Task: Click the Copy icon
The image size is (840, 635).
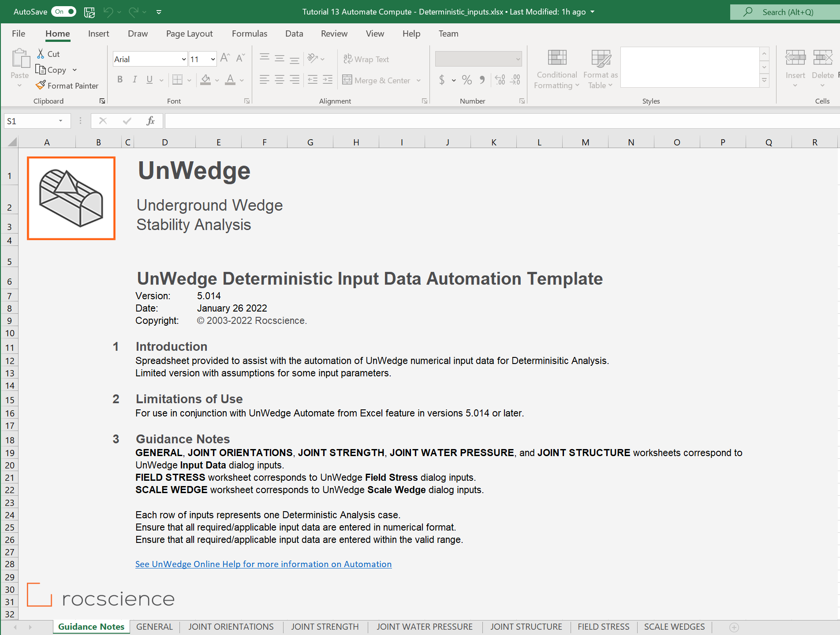Action: (41, 70)
